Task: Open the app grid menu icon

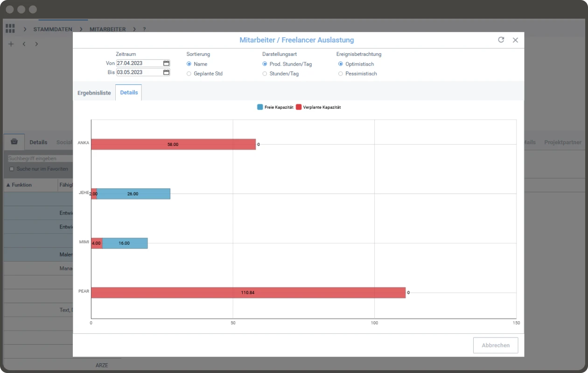Action: [x=10, y=29]
